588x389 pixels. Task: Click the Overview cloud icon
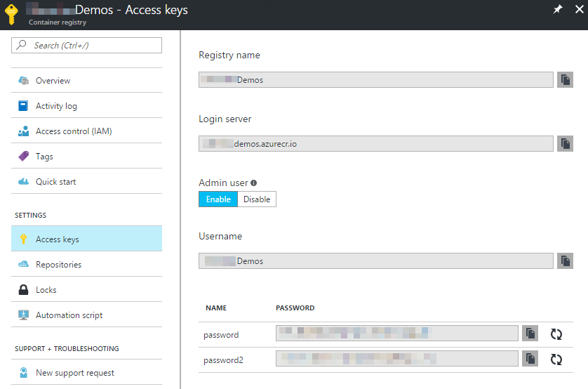[24, 80]
